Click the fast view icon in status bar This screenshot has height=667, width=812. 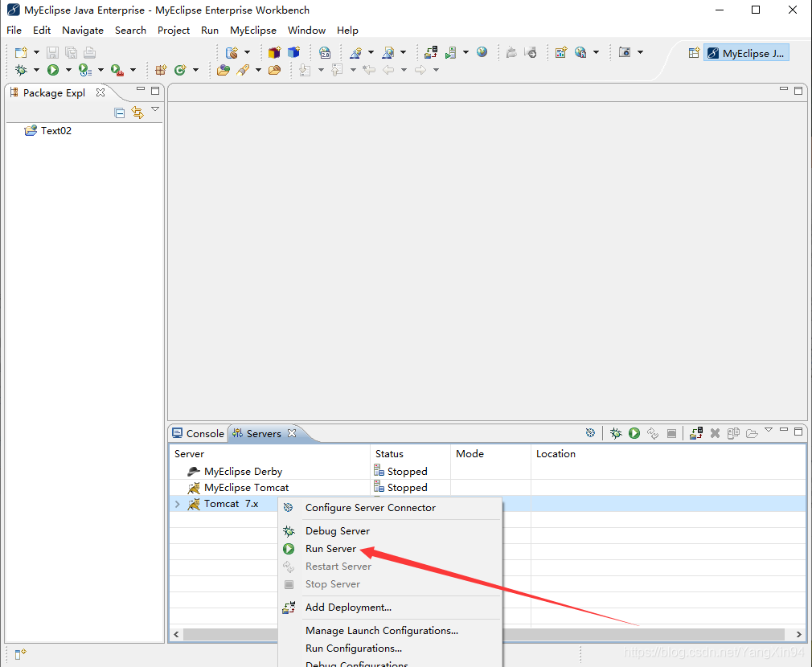pyautogui.click(x=20, y=655)
